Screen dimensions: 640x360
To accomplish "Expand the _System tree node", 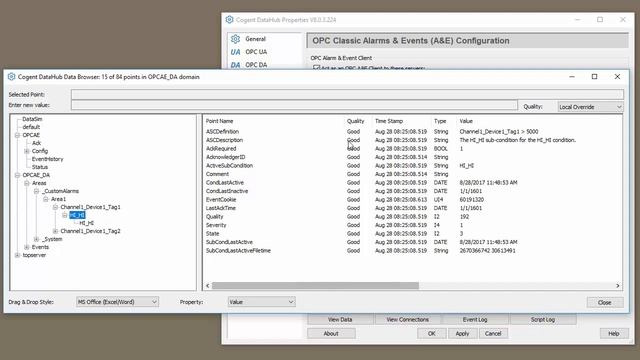I will (x=36, y=239).
